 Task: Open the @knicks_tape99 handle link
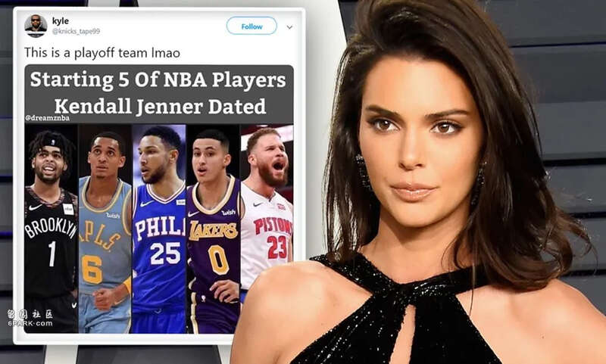77,31
